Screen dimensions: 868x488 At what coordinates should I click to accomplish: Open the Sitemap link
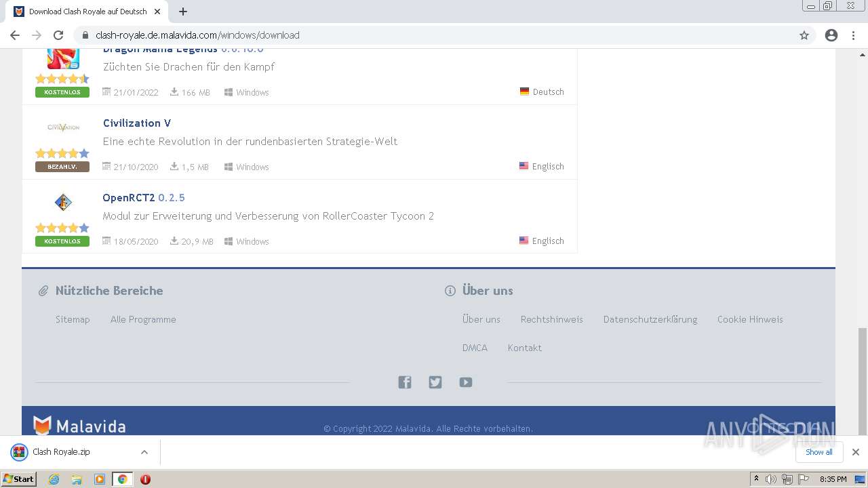[73, 319]
